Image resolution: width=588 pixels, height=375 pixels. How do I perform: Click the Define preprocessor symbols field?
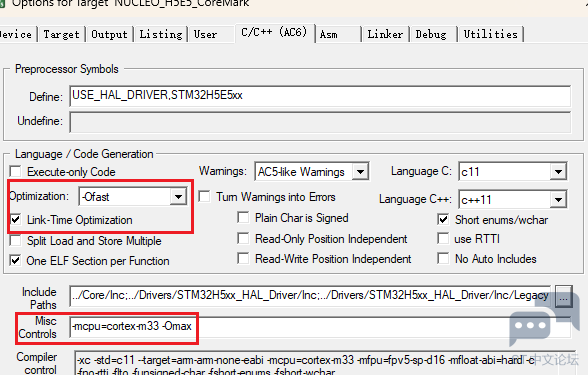[320, 96]
